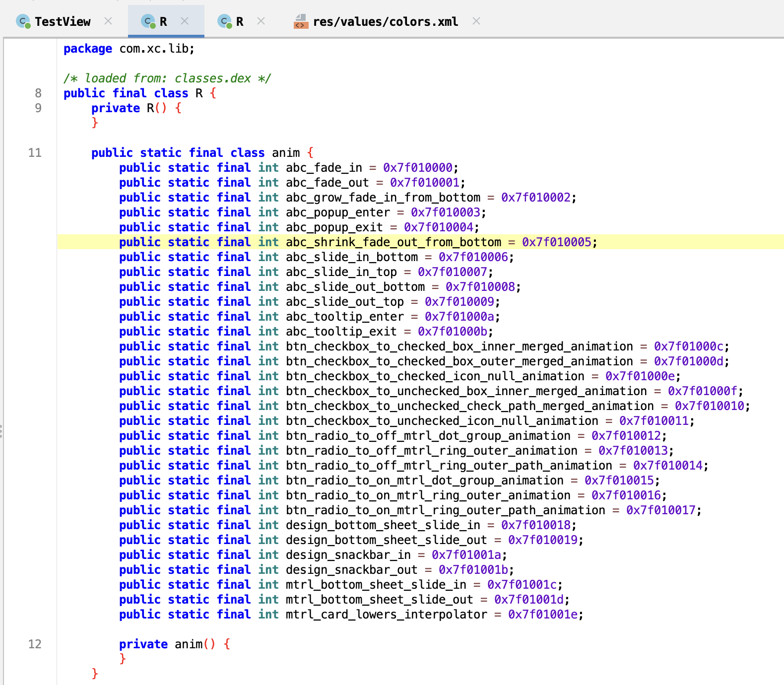The width and height of the screenshot is (784, 685).
Task: Click the XML file icon on the colors.xml tab
Action: click(x=301, y=21)
